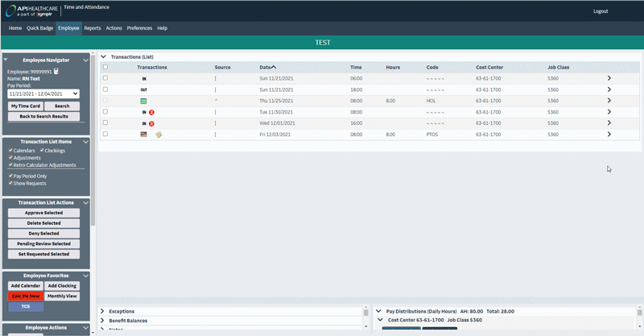Click the red error icon on the 12/01 row
Viewport: 644px width, 336px height.
(151, 123)
